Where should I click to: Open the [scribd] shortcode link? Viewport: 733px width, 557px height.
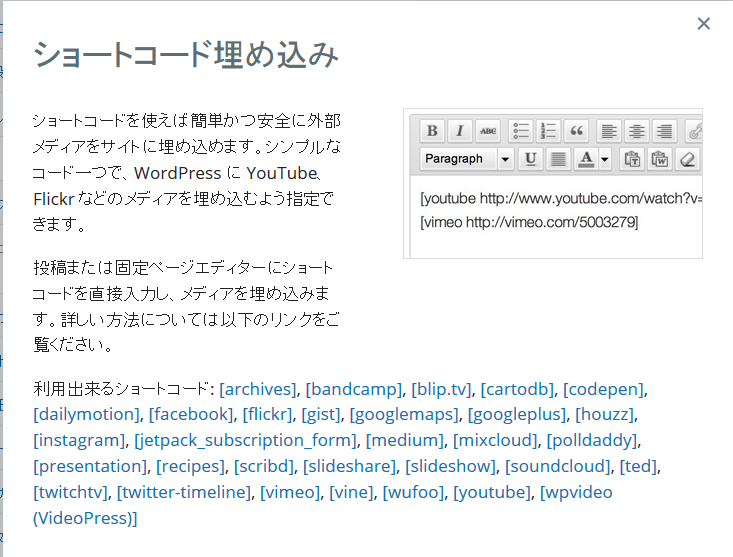coord(264,466)
